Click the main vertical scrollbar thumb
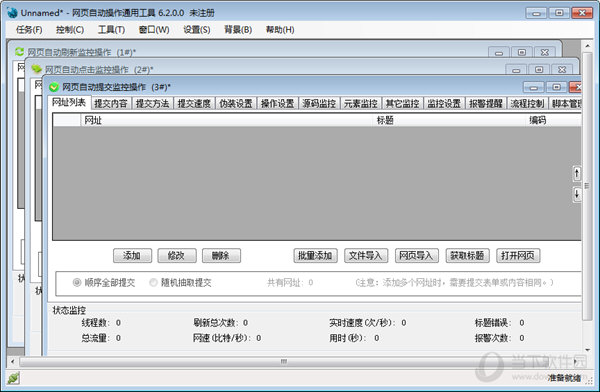Screen dimensions: 600x392 588,186
